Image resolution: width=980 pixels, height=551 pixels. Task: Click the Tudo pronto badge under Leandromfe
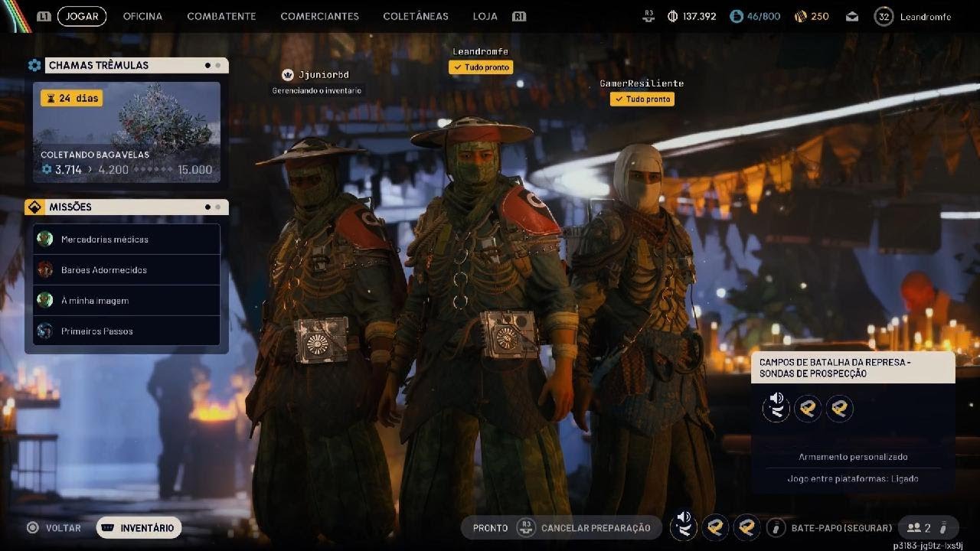[481, 67]
